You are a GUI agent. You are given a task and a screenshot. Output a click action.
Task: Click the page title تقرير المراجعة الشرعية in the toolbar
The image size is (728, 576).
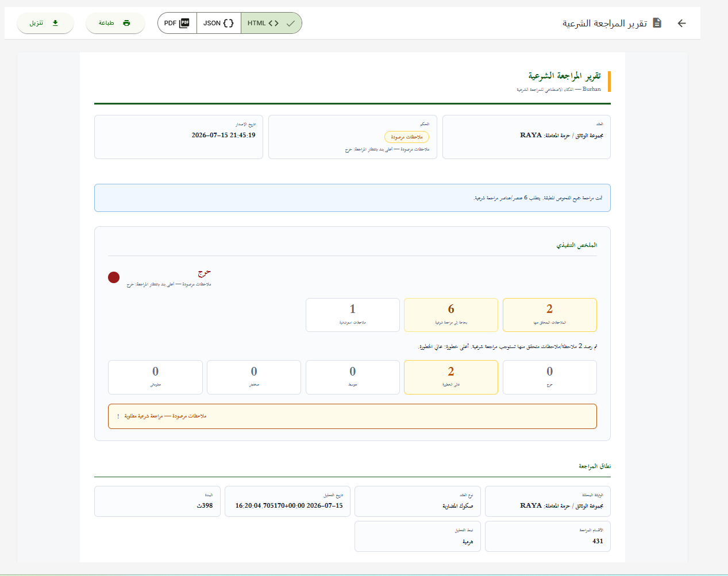(604, 23)
